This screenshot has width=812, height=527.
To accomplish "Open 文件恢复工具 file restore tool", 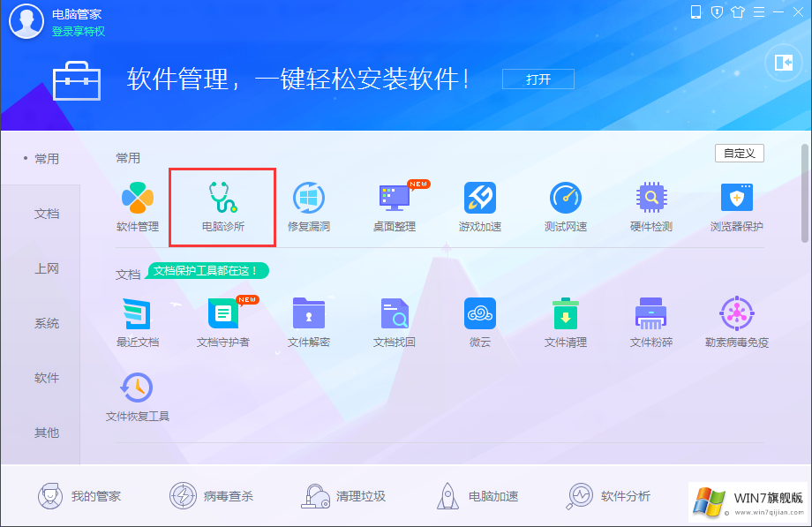I will pos(137,397).
